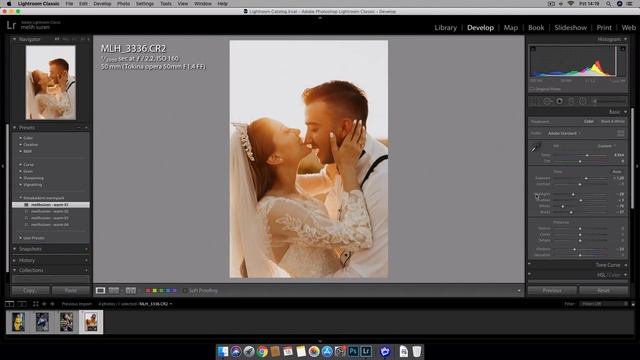The width and height of the screenshot is (640, 360).
Task: Select the third filmstrip thumbnail
Action: (x=67, y=322)
